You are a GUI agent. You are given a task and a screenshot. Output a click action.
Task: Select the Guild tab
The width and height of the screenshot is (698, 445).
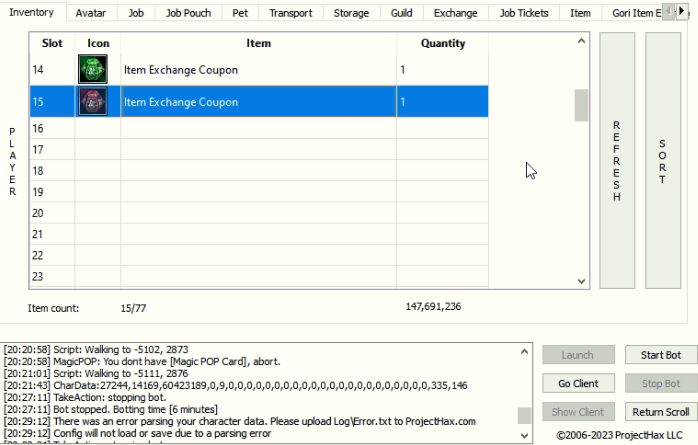[401, 13]
